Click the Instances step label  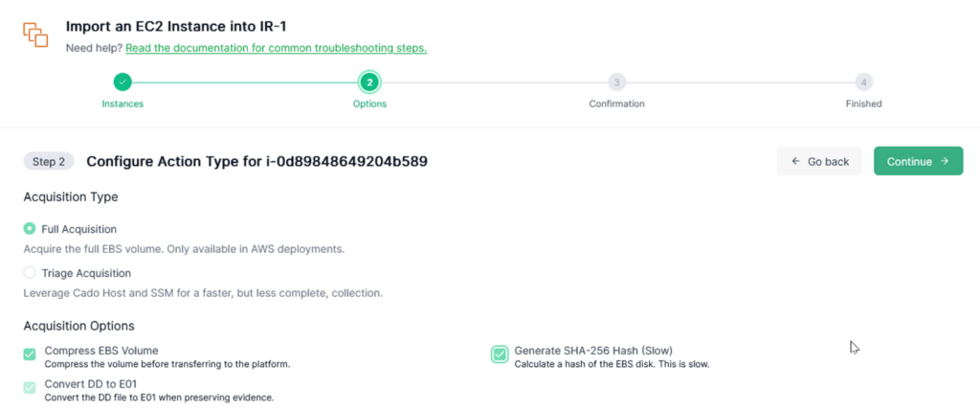click(x=122, y=103)
